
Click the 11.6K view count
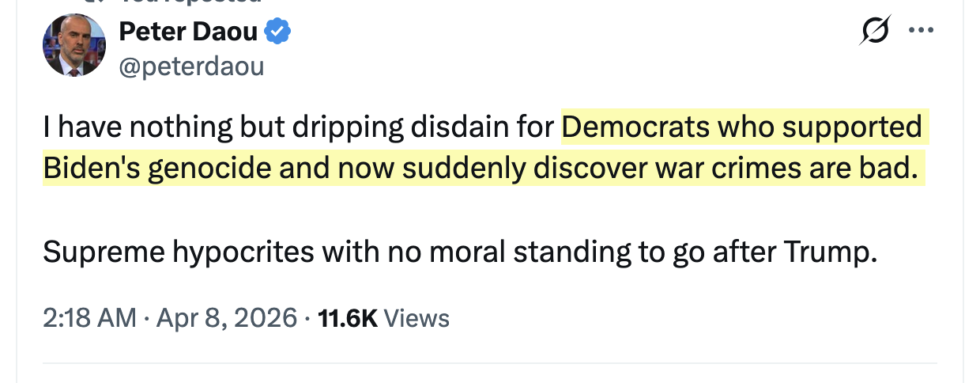tap(347, 318)
